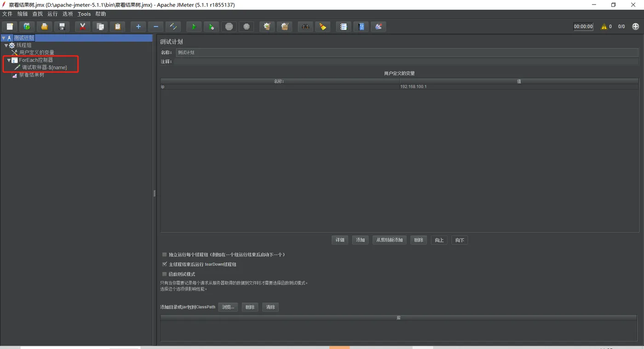The image size is (644, 349).
Task: Click the Toggle enable/disable icon
Action: point(173,27)
